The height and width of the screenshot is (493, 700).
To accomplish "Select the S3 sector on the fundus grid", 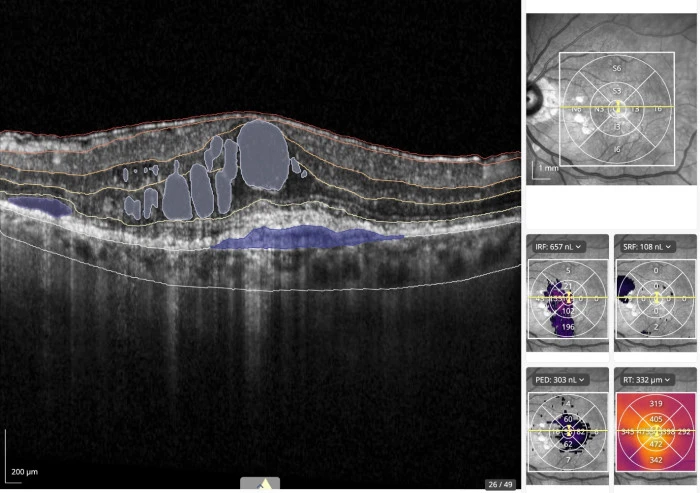I will tap(617, 91).
